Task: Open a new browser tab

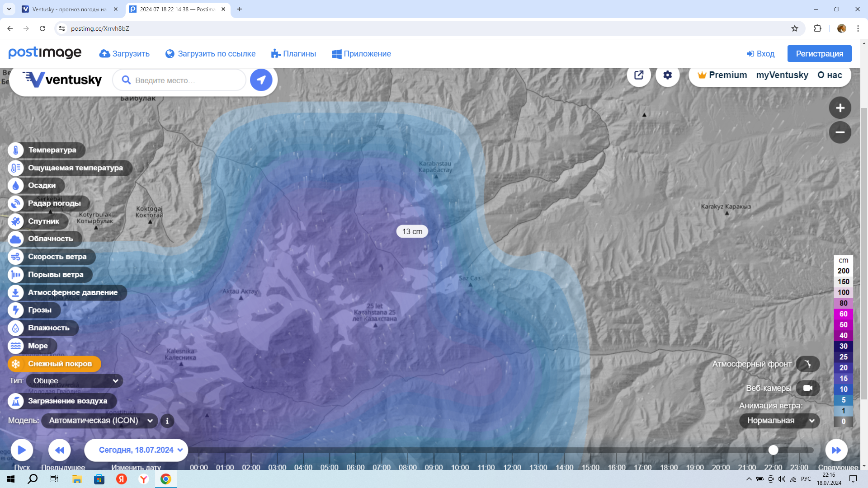Action: (x=240, y=9)
